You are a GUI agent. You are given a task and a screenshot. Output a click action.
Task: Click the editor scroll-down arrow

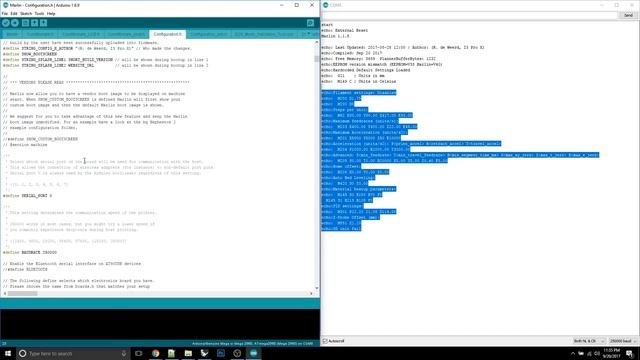[316, 288]
